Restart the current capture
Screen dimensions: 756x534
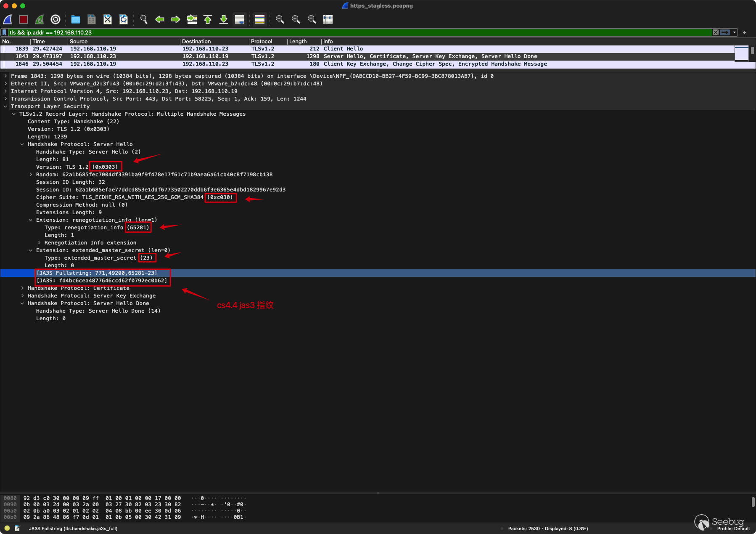[40, 19]
